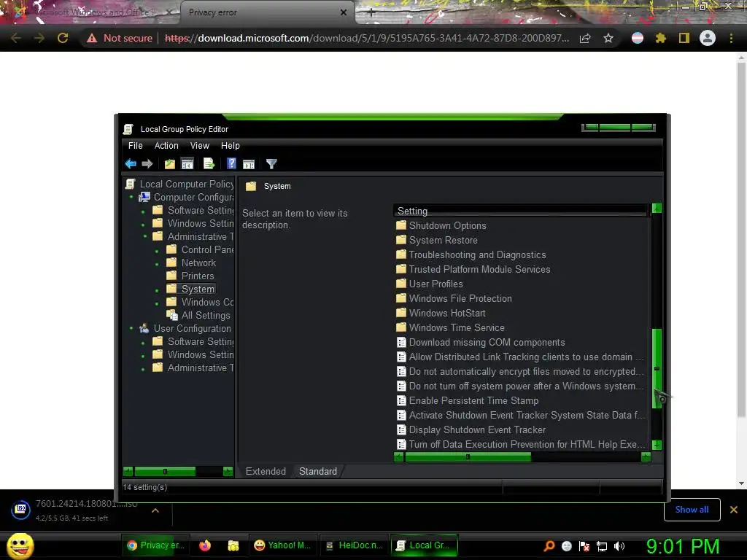Click the settings list vertical scrollbar thumb
Screen dimensions: 747x560
tap(657, 368)
